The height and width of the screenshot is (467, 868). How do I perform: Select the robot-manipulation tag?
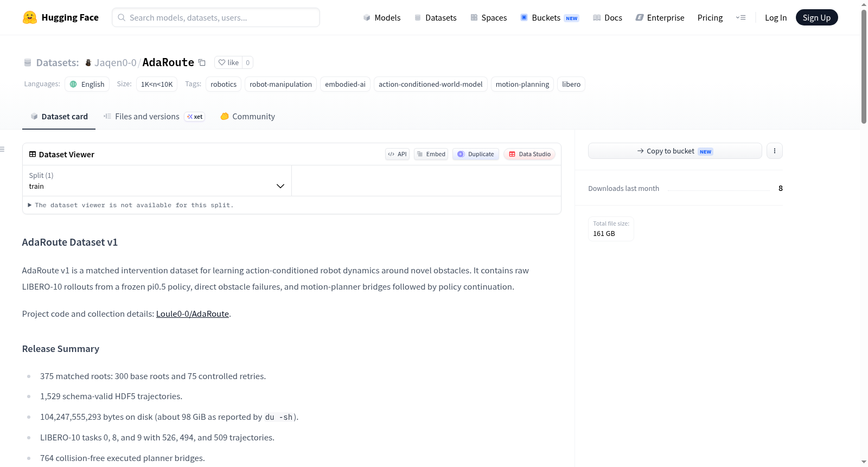tap(280, 84)
